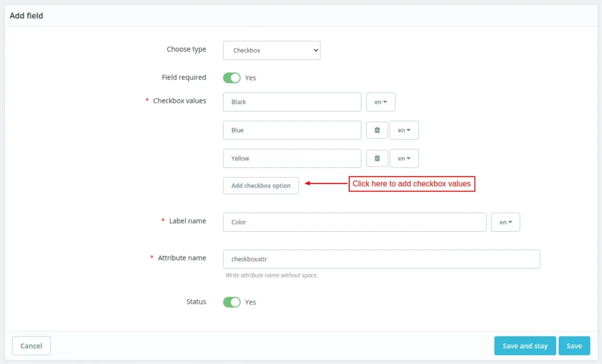602x364 pixels.
Task: Click the Cancel button
Action: coord(31,345)
